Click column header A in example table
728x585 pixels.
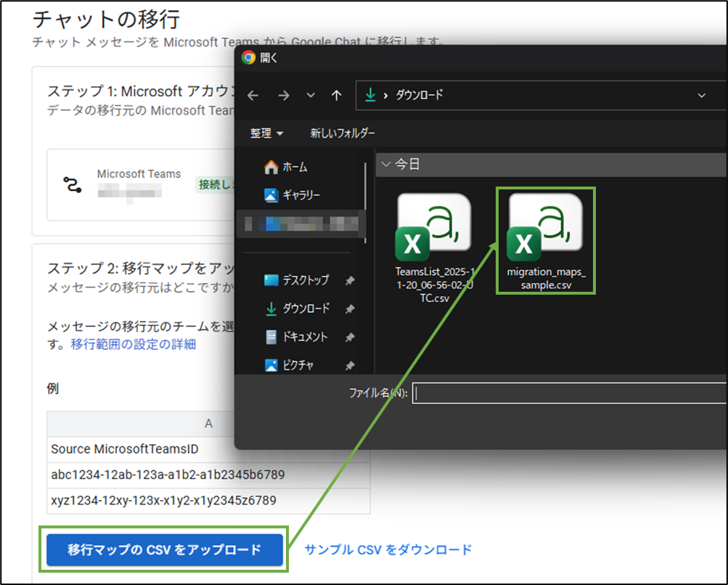pos(208,423)
